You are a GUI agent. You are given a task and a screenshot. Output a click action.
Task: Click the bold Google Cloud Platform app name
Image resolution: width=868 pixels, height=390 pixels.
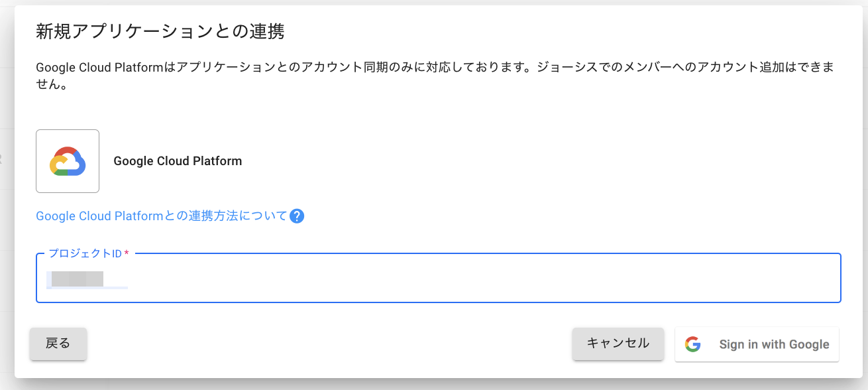pyautogui.click(x=178, y=161)
